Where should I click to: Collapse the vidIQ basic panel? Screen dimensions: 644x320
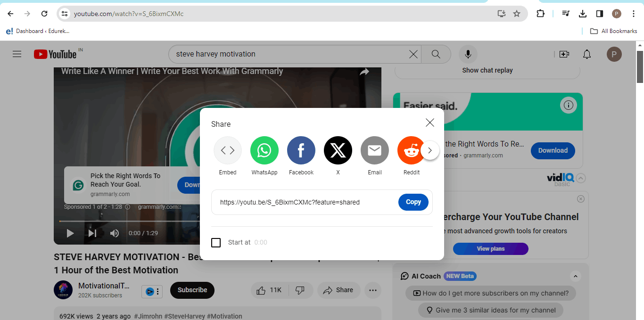(x=581, y=178)
